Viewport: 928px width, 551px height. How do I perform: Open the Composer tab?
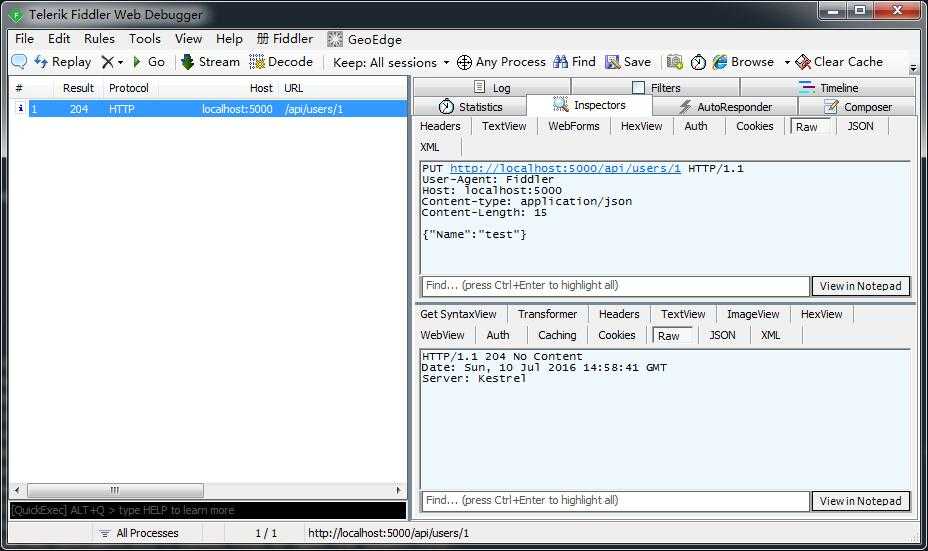point(858,107)
